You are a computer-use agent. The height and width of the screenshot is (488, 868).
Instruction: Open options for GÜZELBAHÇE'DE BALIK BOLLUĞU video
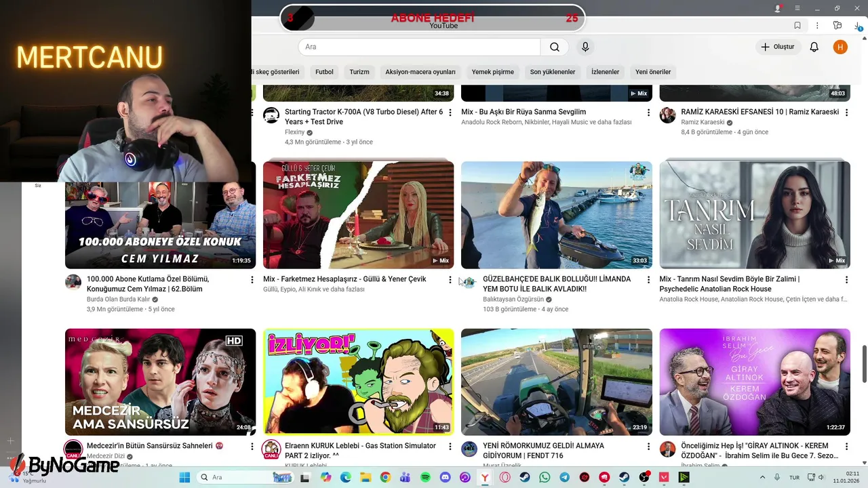(648, 279)
